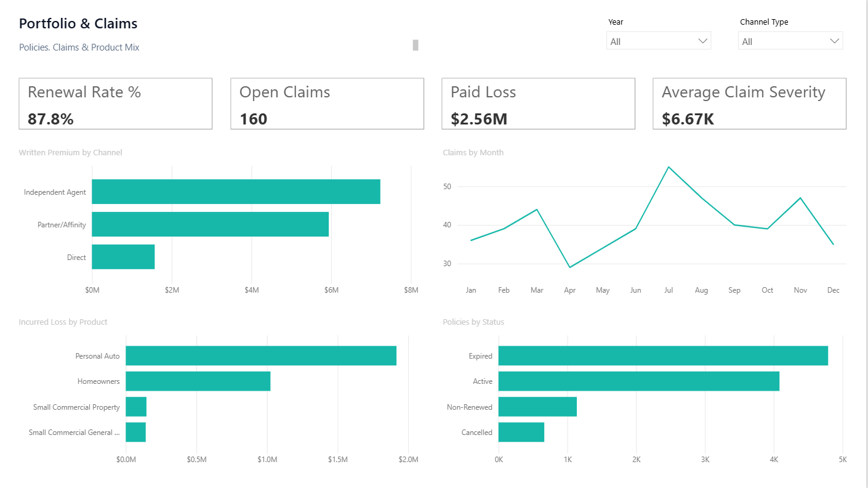Click the 'Written Premium by Channel' chart title
This screenshot has width=868, height=488.
70,153
